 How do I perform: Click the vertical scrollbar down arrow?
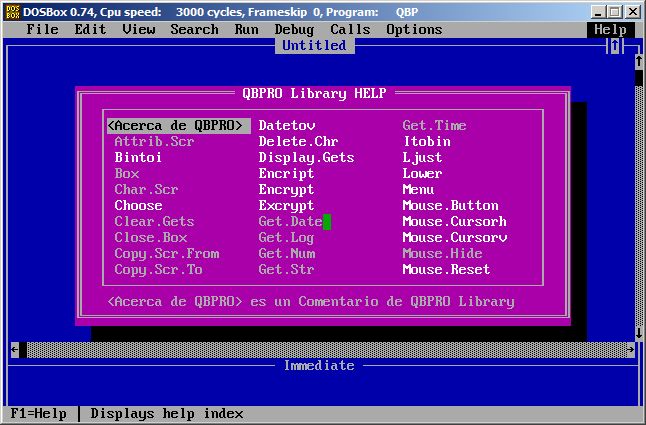[x=638, y=333]
